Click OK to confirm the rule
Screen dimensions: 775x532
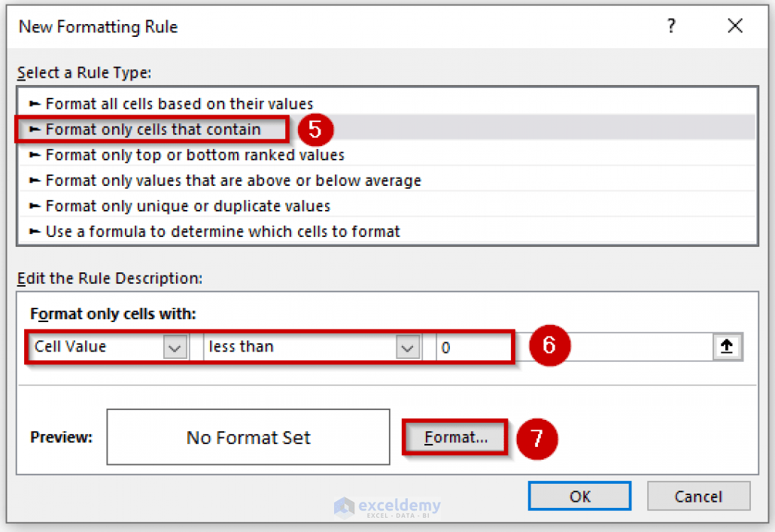pyautogui.click(x=579, y=496)
